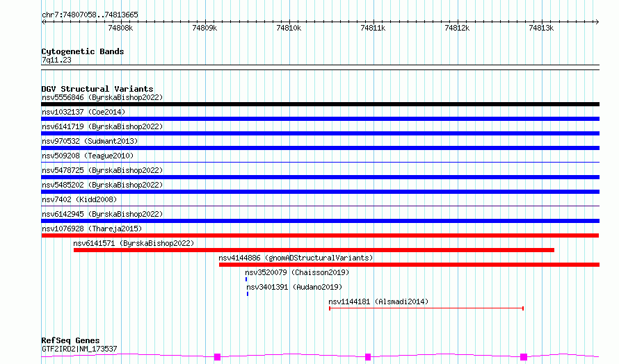
Task: Click the 74812k ruler label
Action: [x=457, y=28]
